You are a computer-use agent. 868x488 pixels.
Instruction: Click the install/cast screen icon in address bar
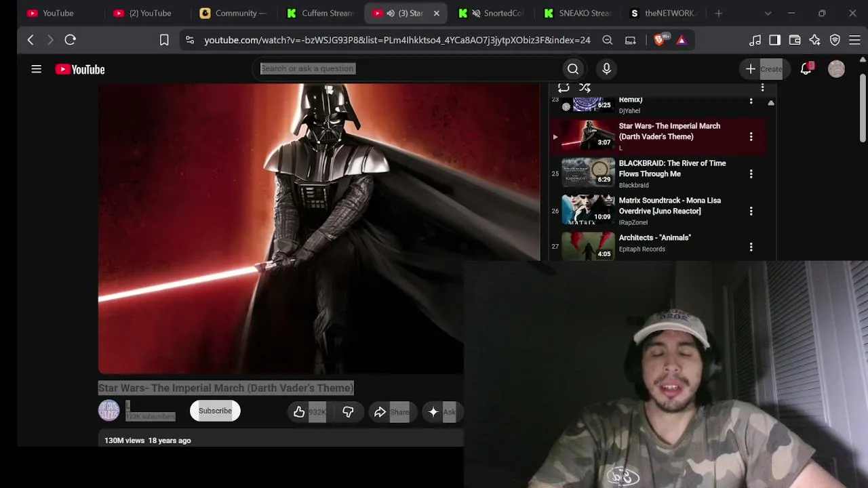coord(631,40)
